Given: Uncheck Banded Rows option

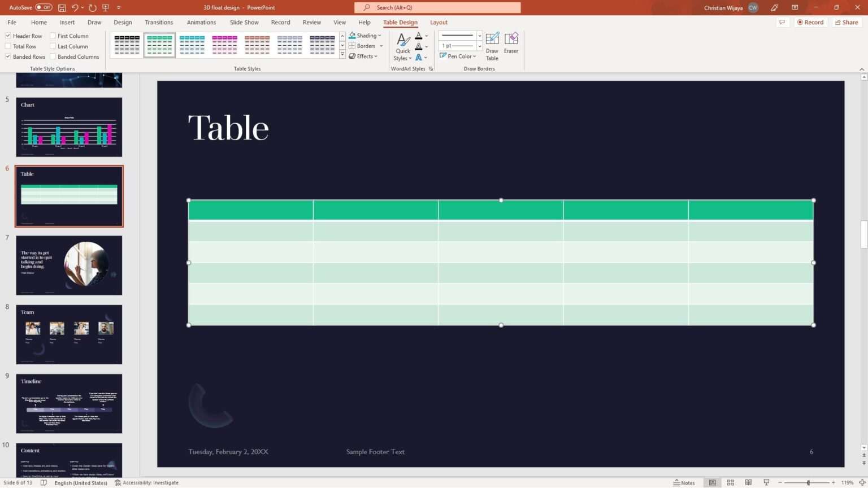Looking at the screenshot, I should (8, 56).
